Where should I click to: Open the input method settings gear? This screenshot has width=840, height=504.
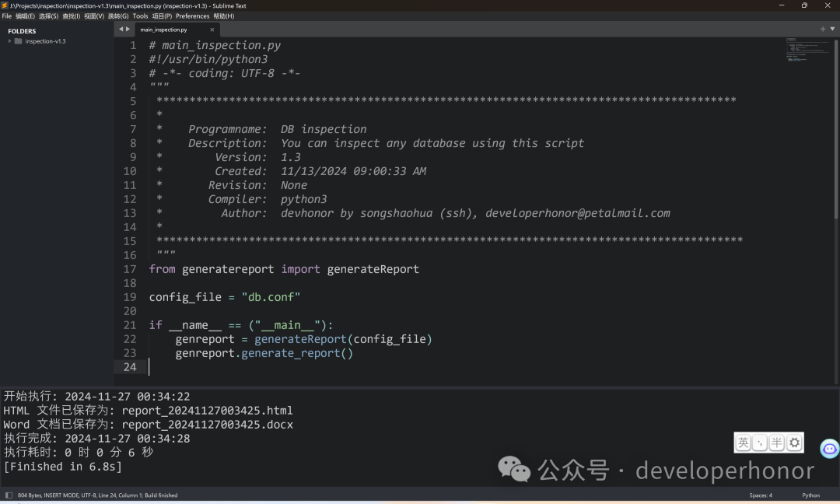click(794, 443)
